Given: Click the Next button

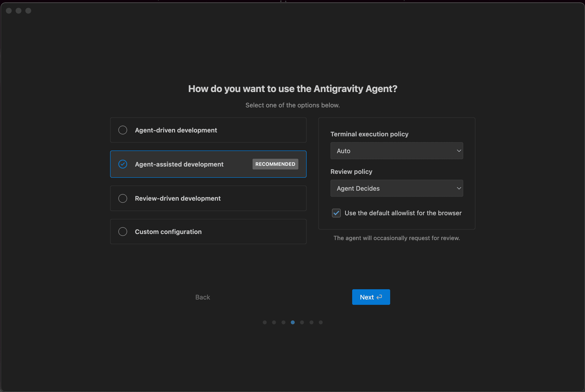Looking at the screenshot, I should coord(371,297).
